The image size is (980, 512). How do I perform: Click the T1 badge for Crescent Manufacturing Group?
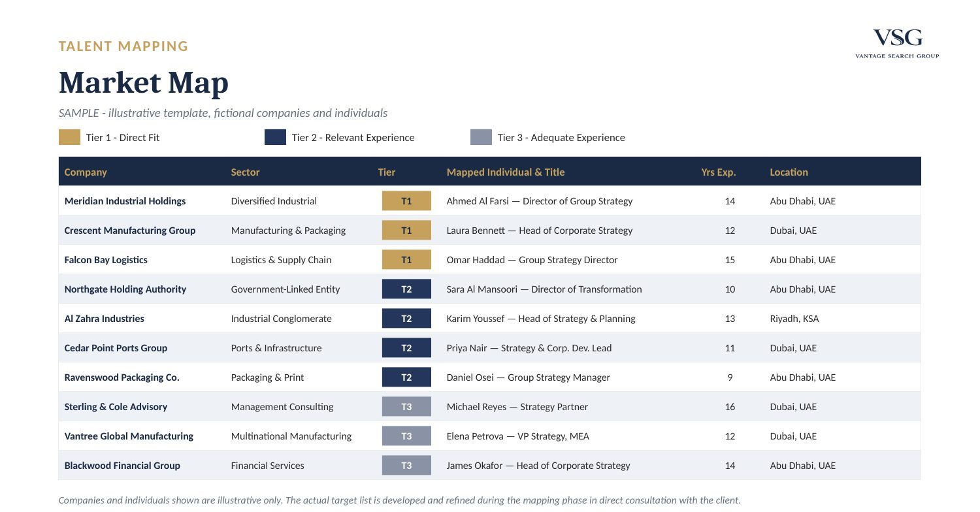(406, 231)
